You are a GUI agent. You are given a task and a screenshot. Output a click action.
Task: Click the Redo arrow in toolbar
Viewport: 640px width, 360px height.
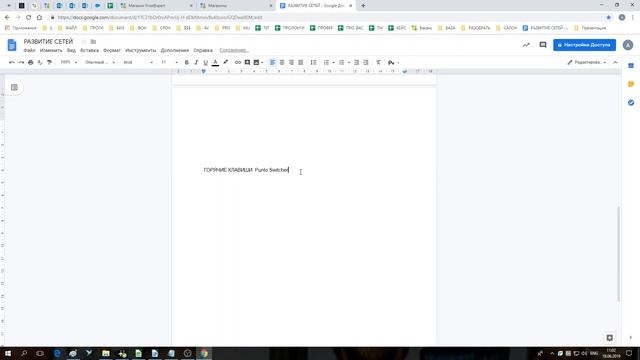click(21, 62)
